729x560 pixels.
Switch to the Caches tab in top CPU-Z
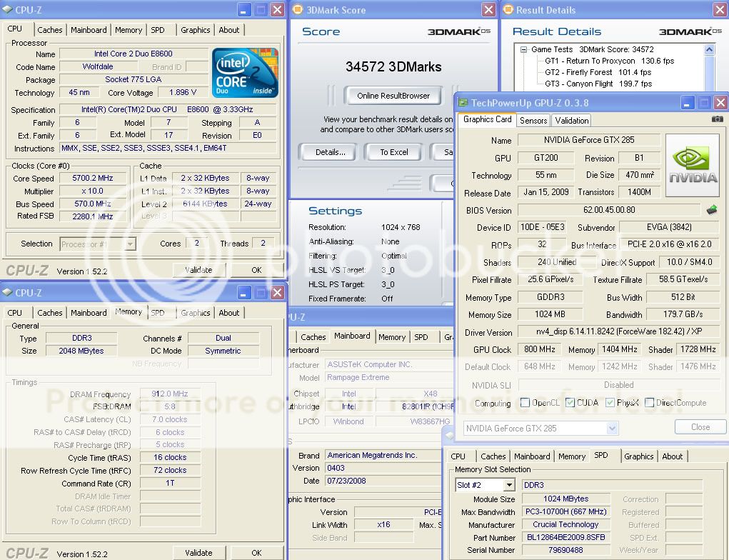(x=50, y=30)
